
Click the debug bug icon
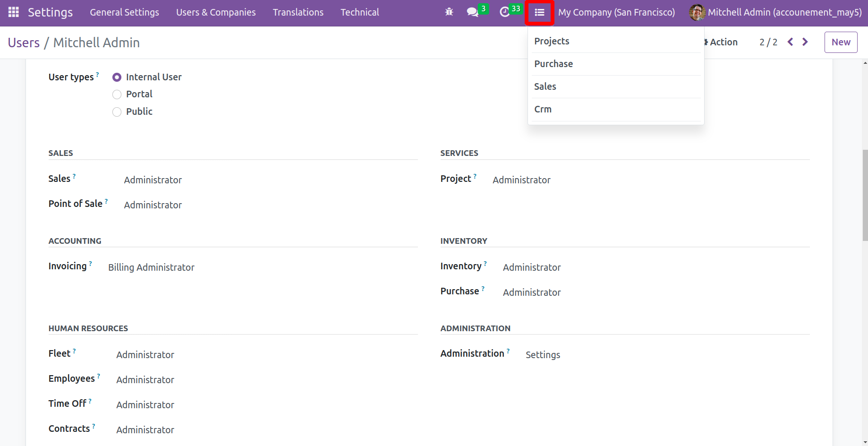pos(449,12)
